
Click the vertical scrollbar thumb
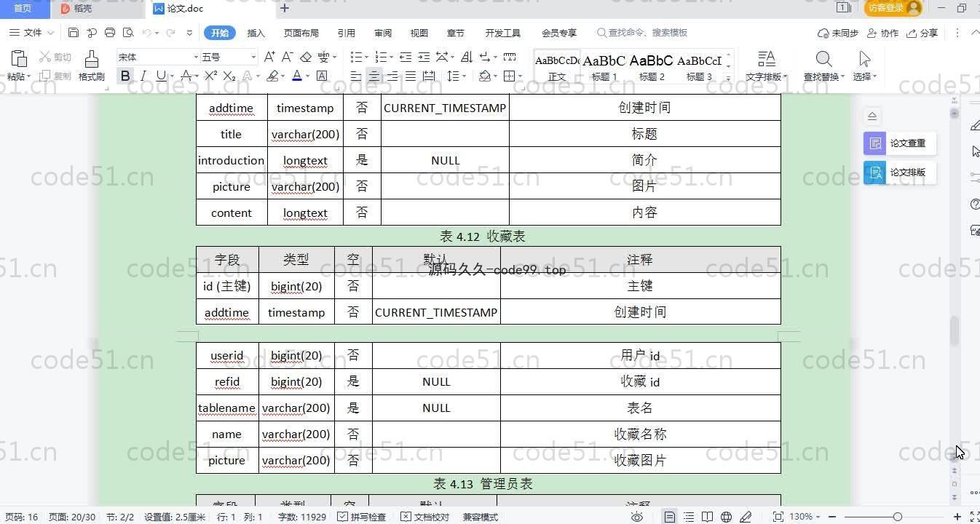point(954,330)
